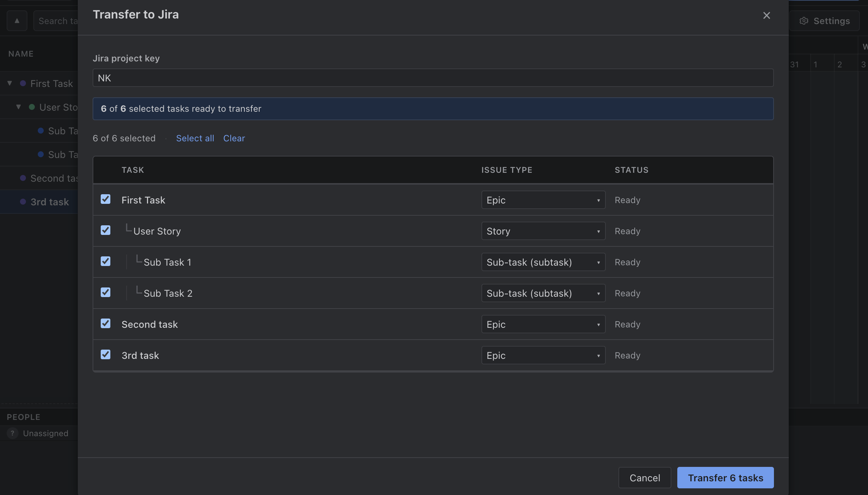Change issue type for Sub Task 1

coord(543,262)
